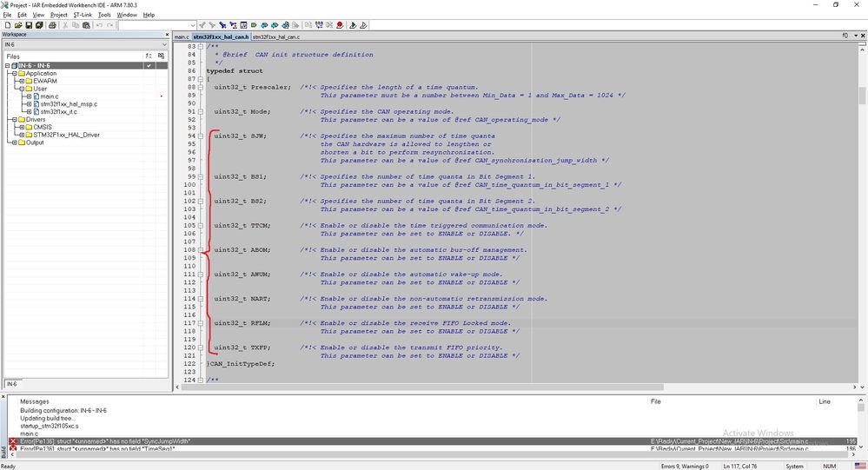Expand the Output folder node
This screenshot has width=868, height=470.
(15, 142)
